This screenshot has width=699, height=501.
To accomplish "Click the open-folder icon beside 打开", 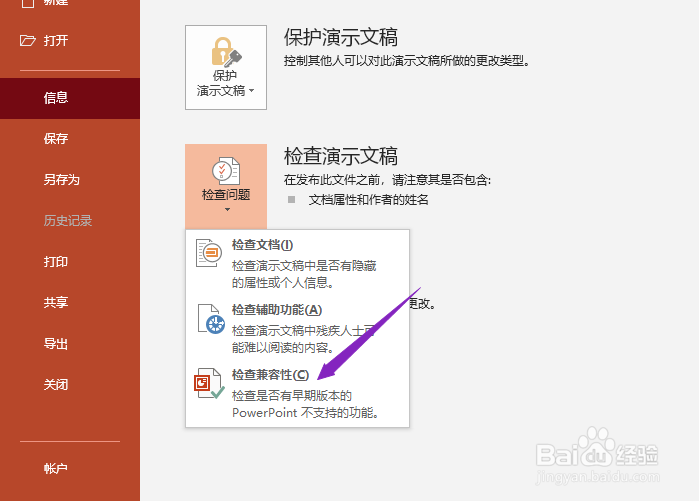I will pyautogui.click(x=28, y=41).
